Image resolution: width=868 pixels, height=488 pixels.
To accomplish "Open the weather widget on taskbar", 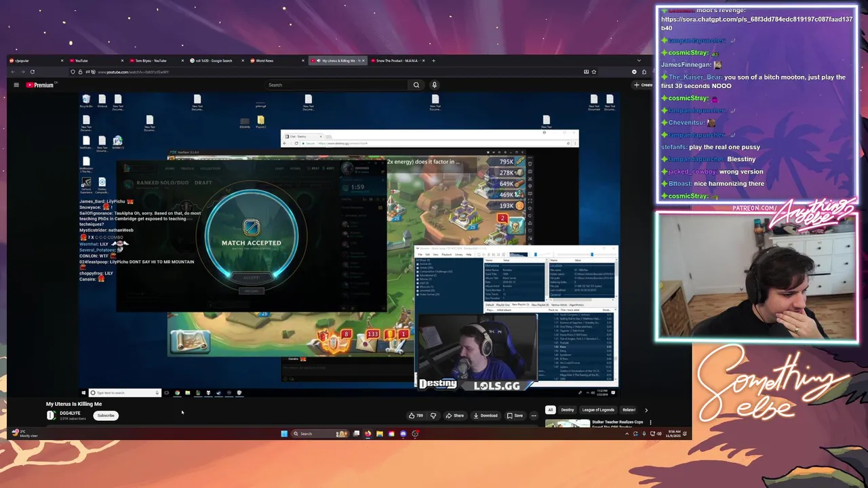I will pos(24,433).
